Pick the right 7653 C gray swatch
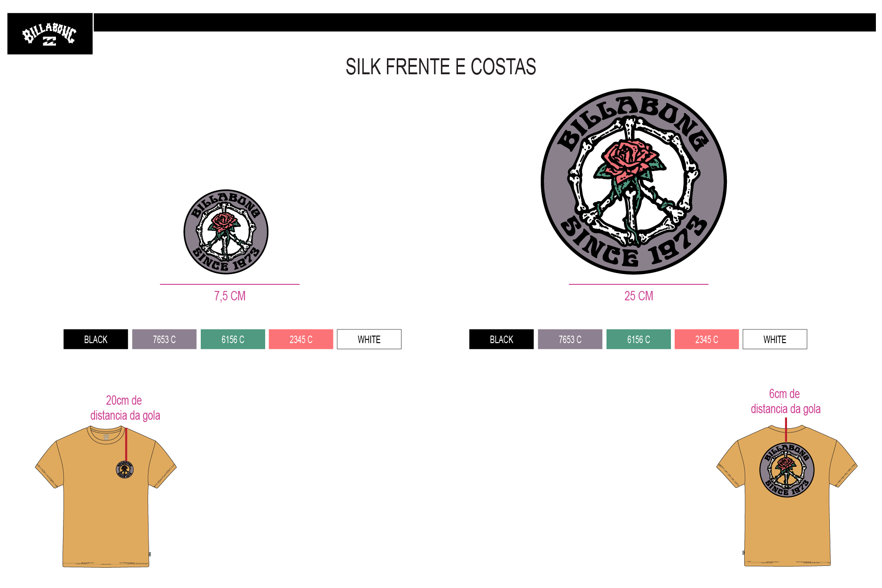This screenshot has height=588, width=882. pyautogui.click(x=570, y=339)
